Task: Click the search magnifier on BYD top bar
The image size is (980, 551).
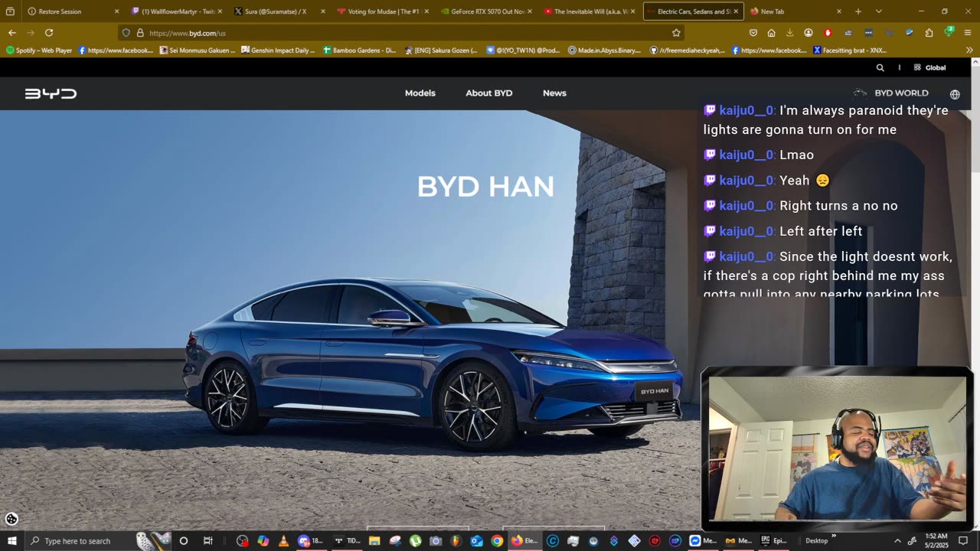Action: coord(880,67)
